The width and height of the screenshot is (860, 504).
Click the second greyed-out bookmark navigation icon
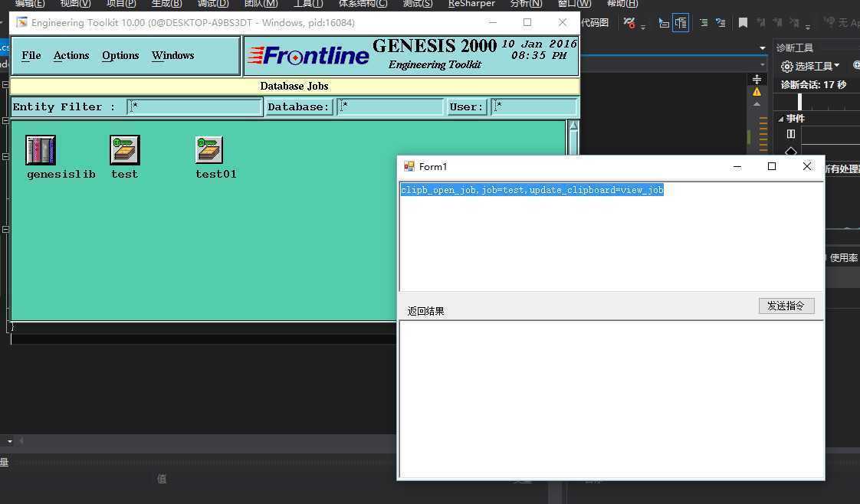point(777,23)
